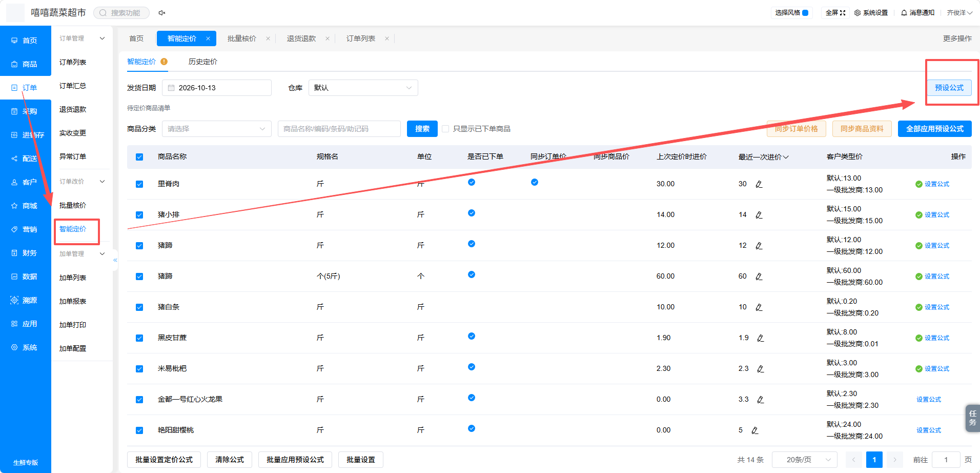Collapse the 订单改价 menu group
Screen dimensions: 980x473
pyautogui.click(x=102, y=182)
